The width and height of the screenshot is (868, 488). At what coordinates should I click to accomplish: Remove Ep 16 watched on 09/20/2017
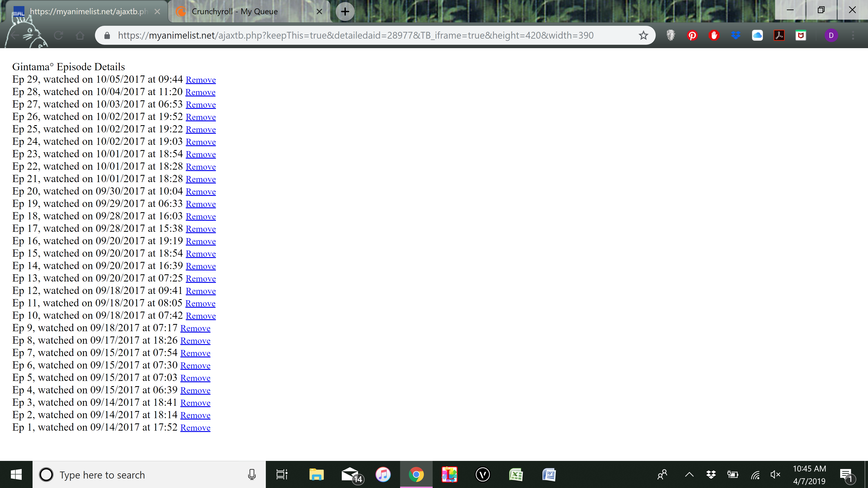pos(200,242)
